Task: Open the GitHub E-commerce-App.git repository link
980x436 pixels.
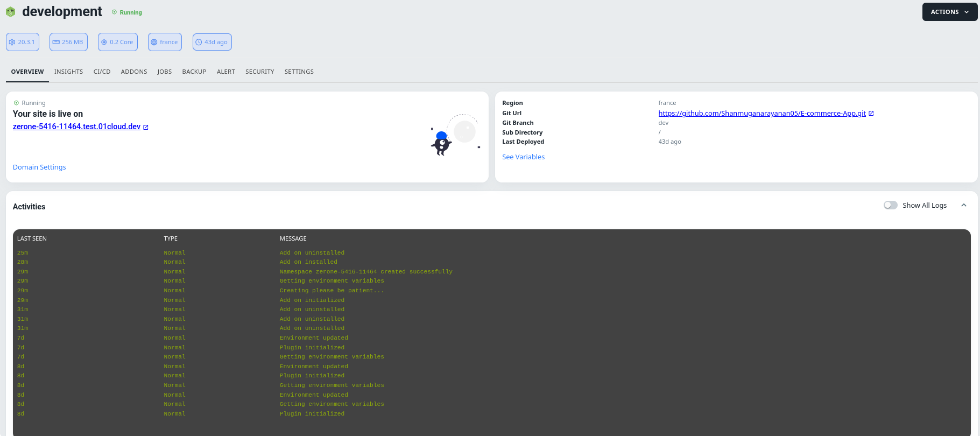Action: tap(762, 113)
